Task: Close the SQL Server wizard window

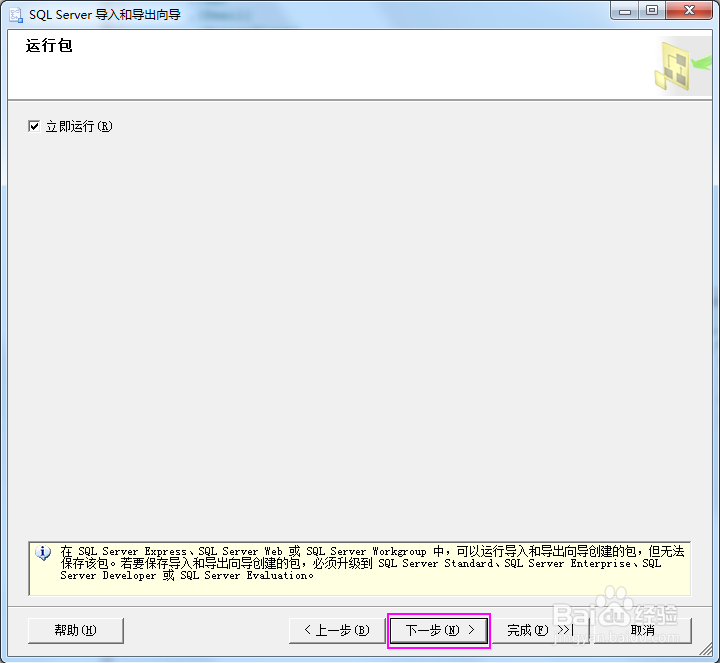Action: point(689,11)
